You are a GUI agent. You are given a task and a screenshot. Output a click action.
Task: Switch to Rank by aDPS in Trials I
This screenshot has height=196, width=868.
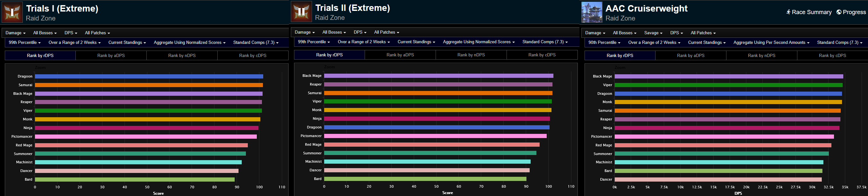pyautogui.click(x=111, y=55)
